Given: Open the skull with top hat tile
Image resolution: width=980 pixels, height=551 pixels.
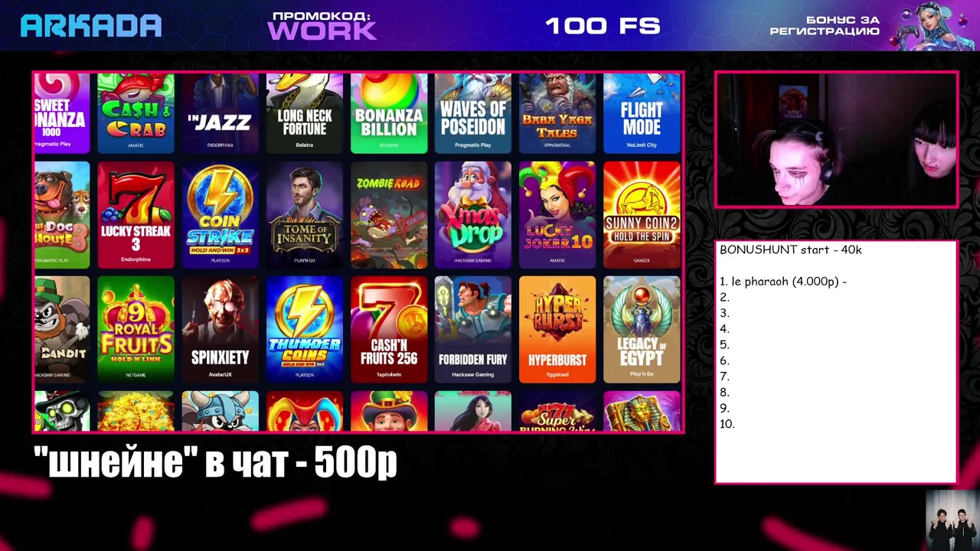Looking at the screenshot, I should click(62, 411).
